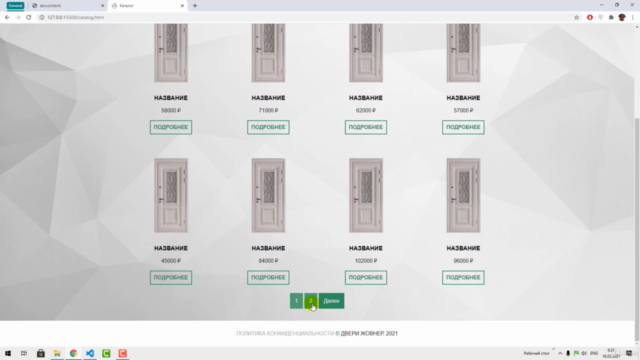
Task: Click the browser forward arrow
Action: tap(18, 17)
